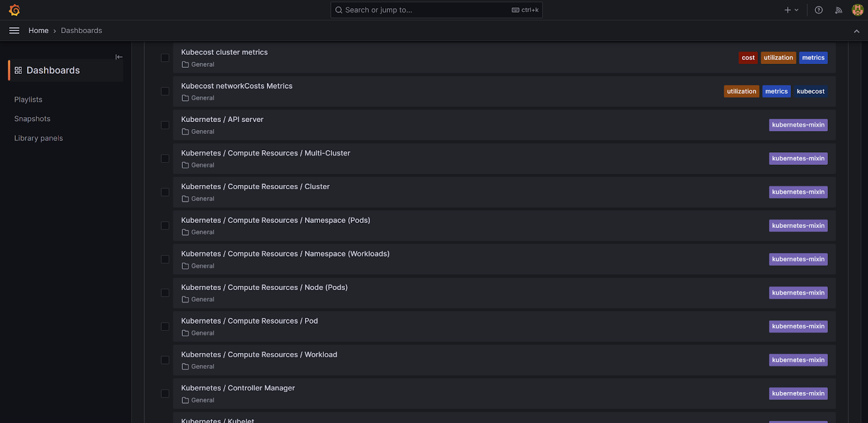Click kubernetes-mixin tag on Workload row
The image size is (868, 423).
798,360
